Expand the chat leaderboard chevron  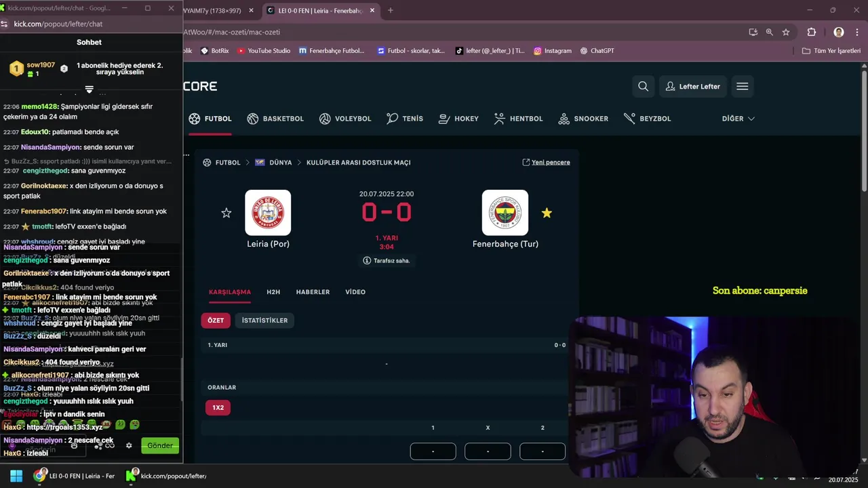pyautogui.click(x=89, y=89)
